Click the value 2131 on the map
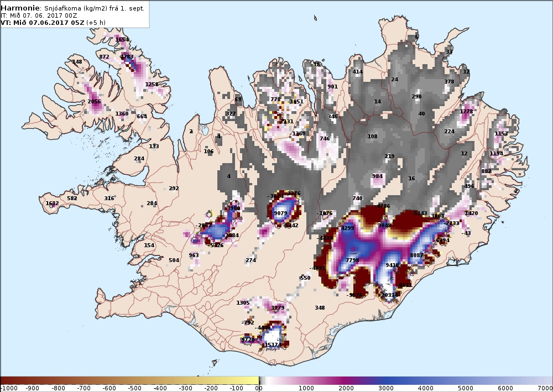The width and height of the screenshot is (553, 392). [x=286, y=121]
